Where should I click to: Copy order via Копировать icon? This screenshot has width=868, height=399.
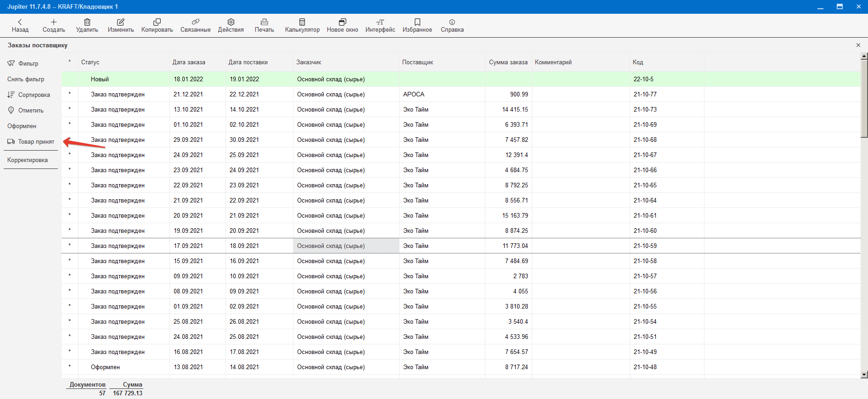157,22
